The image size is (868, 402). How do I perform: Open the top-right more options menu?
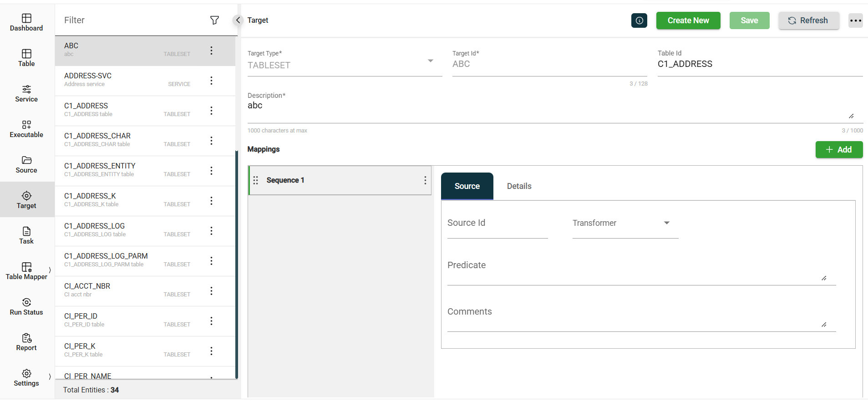(855, 20)
